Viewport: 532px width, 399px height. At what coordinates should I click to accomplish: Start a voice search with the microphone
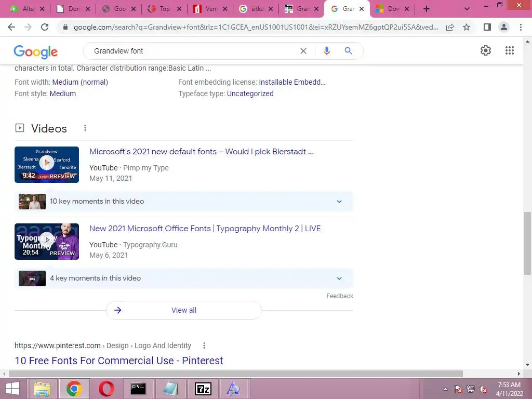(x=326, y=51)
